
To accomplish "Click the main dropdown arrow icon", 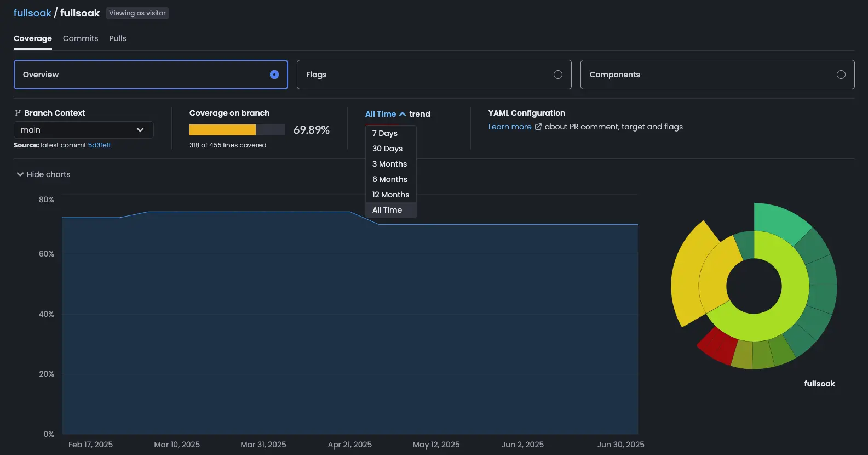I will point(140,130).
